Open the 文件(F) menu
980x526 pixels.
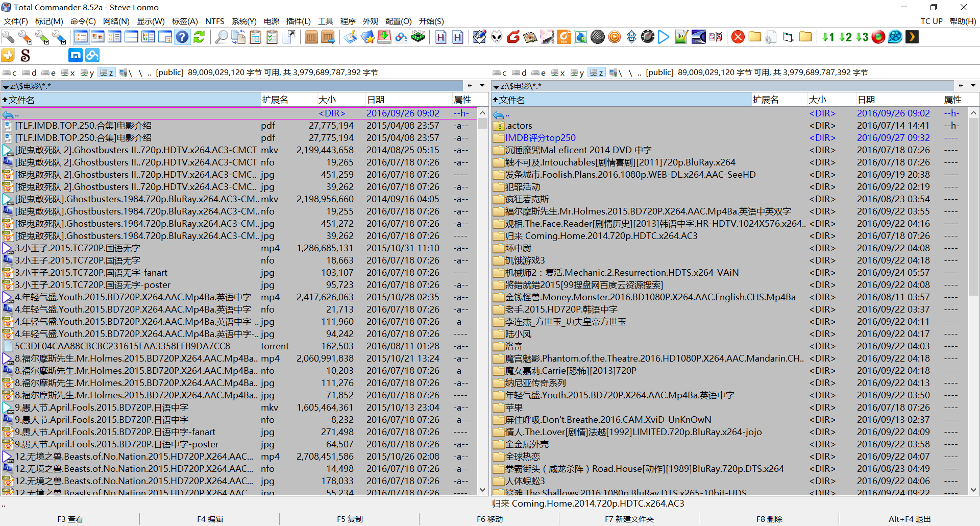16,21
